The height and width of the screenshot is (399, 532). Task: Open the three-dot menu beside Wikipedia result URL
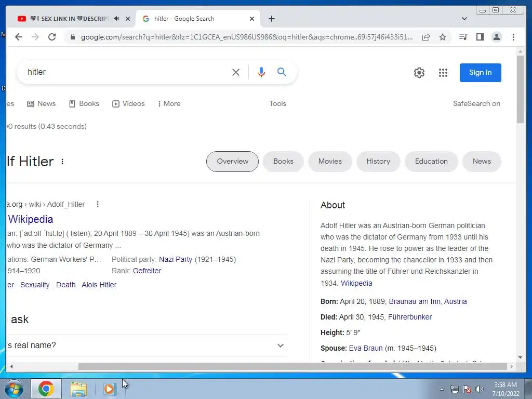(x=98, y=204)
